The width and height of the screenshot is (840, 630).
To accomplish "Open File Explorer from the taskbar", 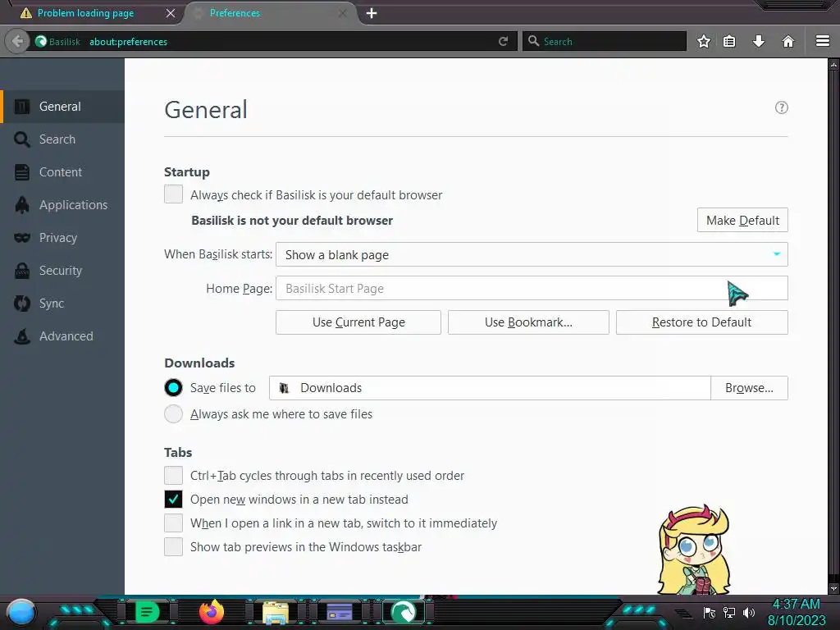I will (x=276, y=612).
